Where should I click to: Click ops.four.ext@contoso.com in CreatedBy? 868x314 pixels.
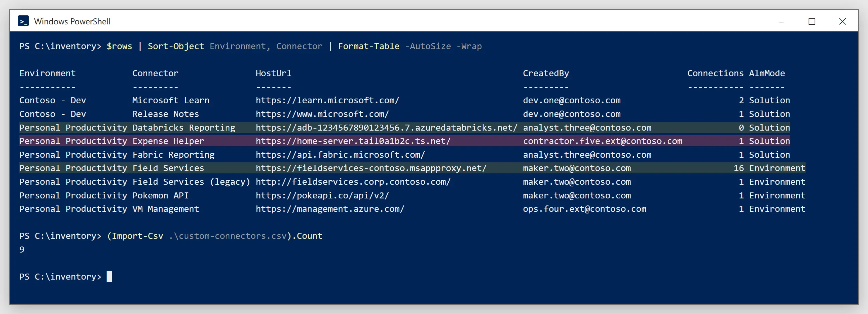584,209
